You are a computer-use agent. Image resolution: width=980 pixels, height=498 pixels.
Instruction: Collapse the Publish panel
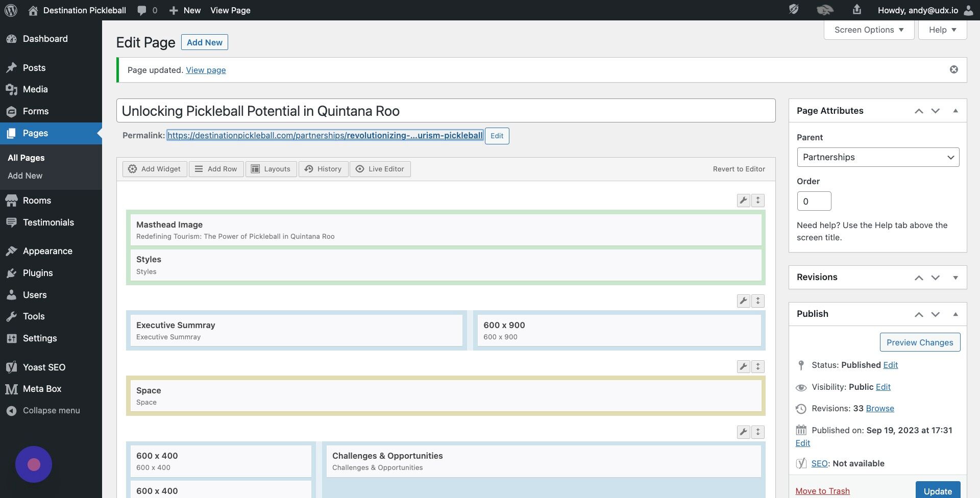tap(955, 314)
